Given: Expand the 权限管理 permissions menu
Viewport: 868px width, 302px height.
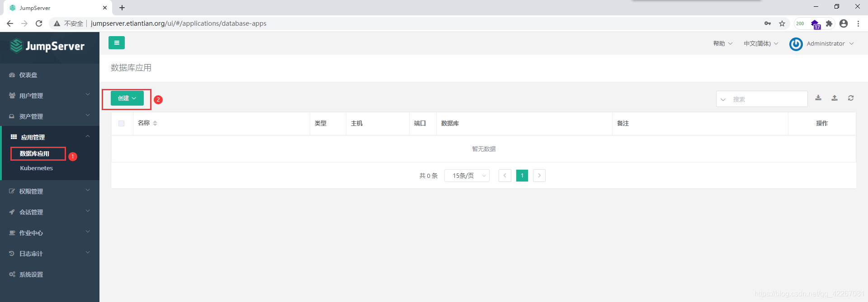Looking at the screenshot, I should click(x=50, y=191).
